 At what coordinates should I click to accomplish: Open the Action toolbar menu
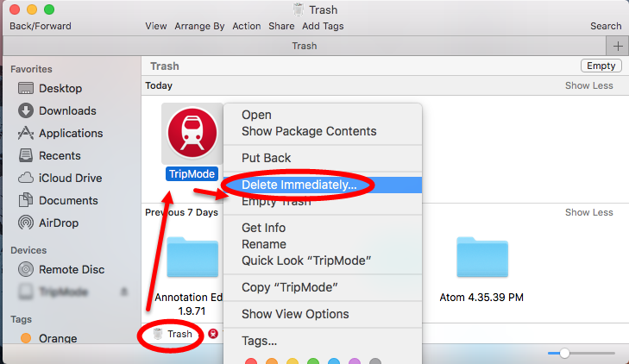246,26
